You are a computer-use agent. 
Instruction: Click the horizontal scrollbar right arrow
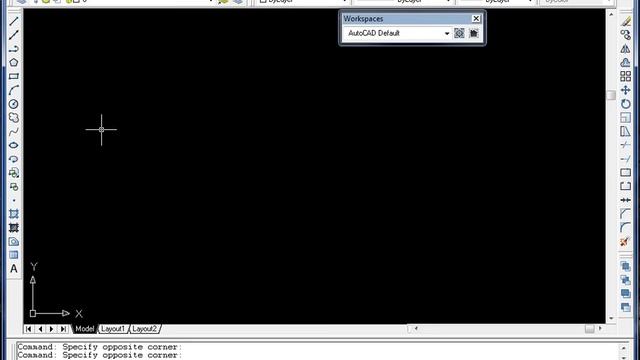point(600,329)
